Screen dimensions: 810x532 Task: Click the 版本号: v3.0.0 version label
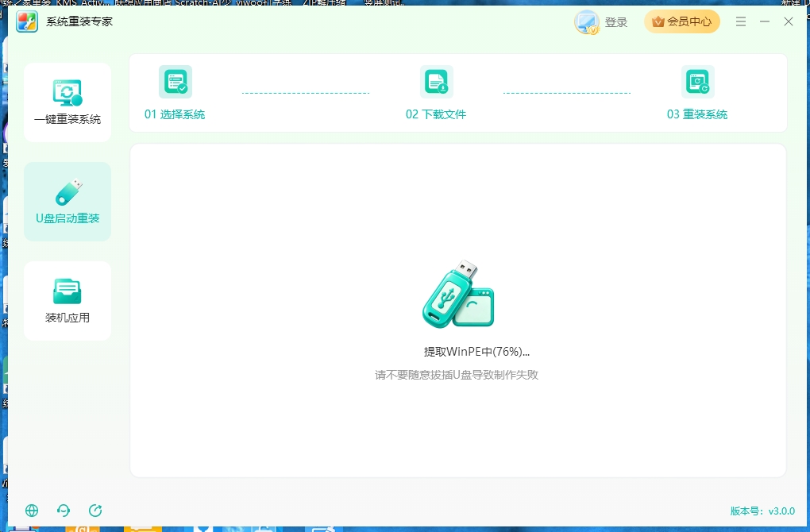762,511
